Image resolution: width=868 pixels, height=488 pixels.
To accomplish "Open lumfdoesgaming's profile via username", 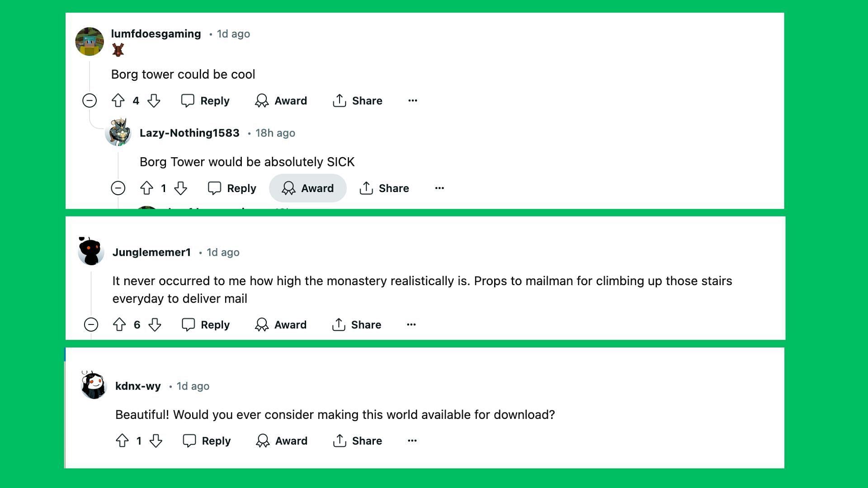I will (x=156, y=34).
